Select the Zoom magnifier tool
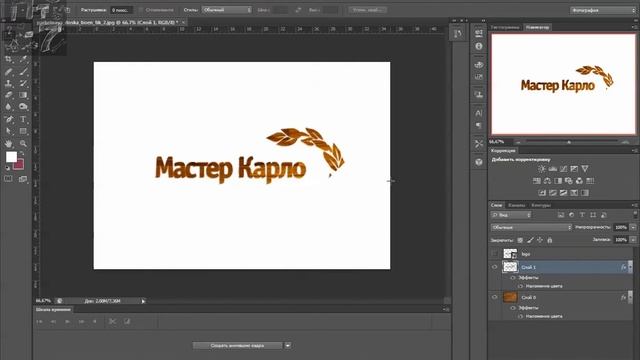This screenshot has width=640, height=360. pos(23,143)
